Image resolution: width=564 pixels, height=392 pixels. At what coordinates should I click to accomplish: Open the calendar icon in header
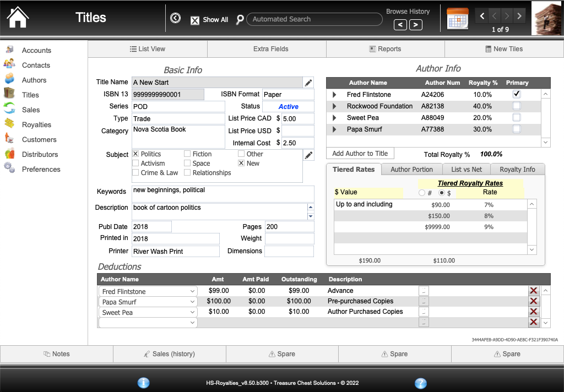(457, 18)
